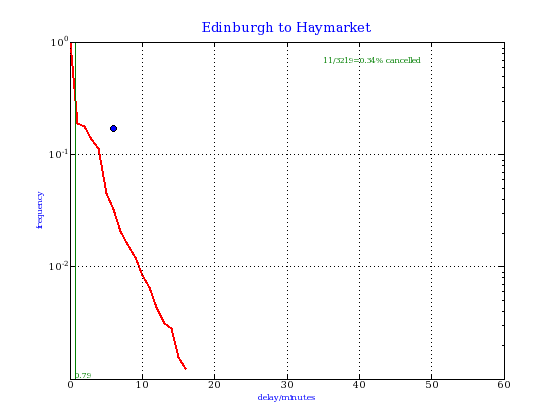The height and width of the screenshot is (420, 560).
Task: Click the y-axis label 10^-2
Action: 58,266
